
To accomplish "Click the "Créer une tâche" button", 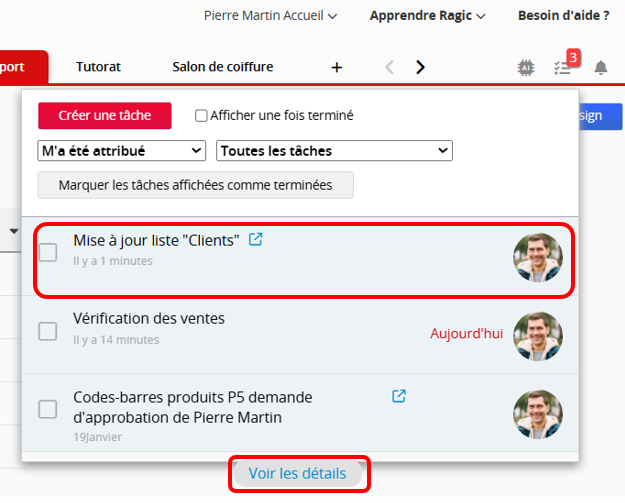I will point(105,116).
